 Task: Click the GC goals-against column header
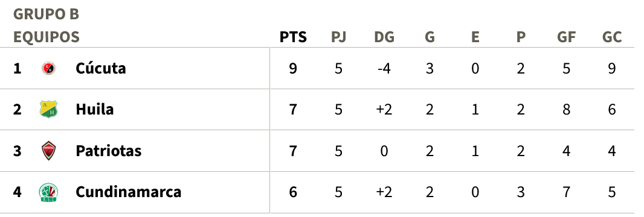(x=612, y=37)
